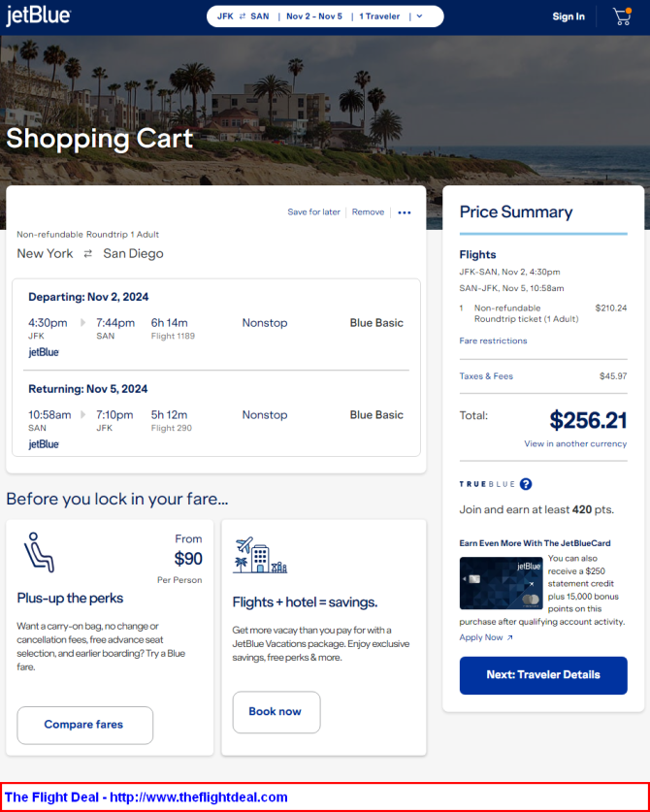This screenshot has width=650, height=812.
Task: Click the external link arrow beside Apply Now
Action: coord(509,638)
